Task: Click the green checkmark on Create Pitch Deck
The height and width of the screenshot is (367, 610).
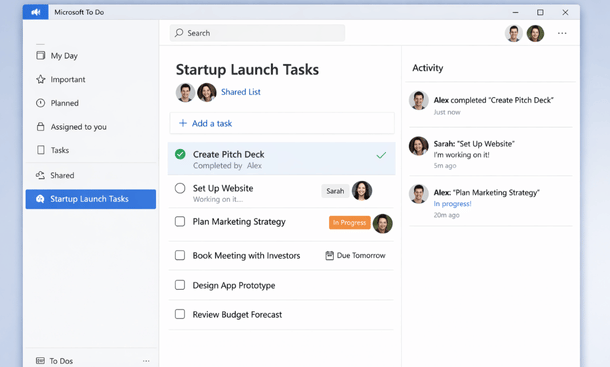Action: (x=381, y=155)
